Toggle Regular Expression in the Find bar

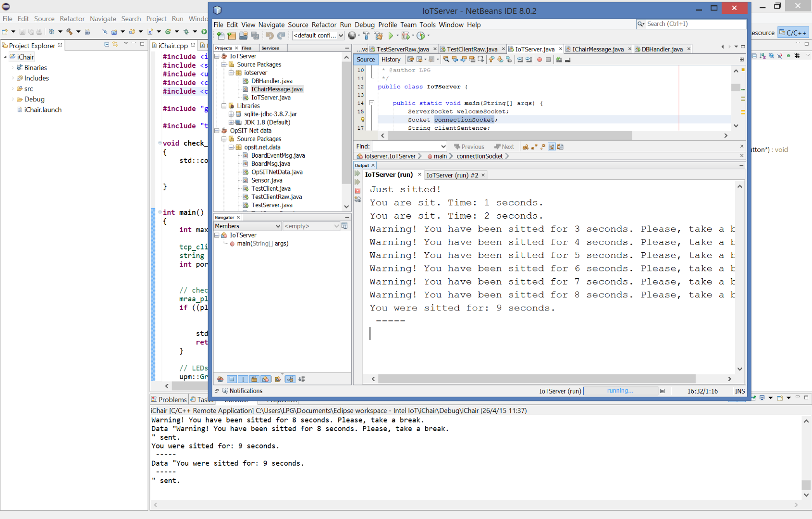[543, 147]
